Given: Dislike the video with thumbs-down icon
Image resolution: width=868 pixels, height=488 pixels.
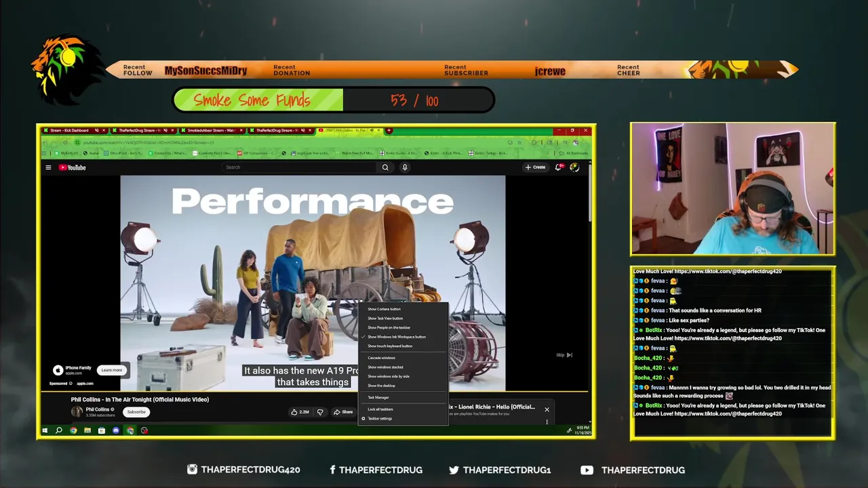Looking at the screenshot, I should coord(320,412).
